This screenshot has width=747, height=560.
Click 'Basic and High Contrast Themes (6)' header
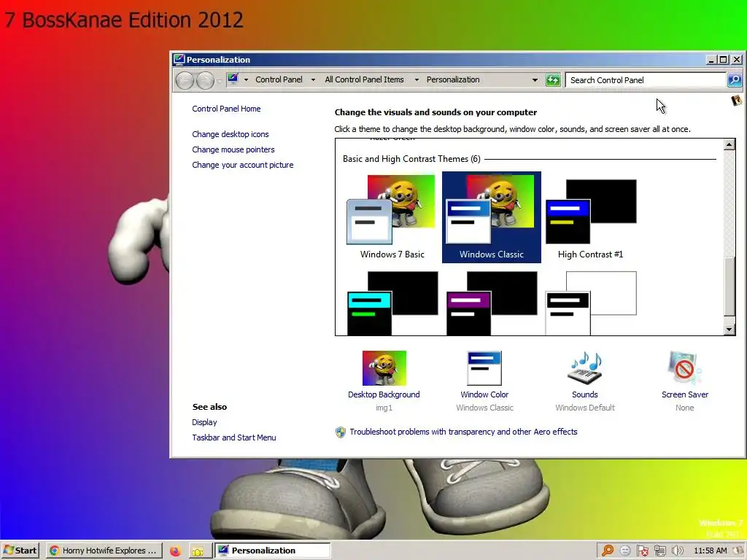point(411,159)
